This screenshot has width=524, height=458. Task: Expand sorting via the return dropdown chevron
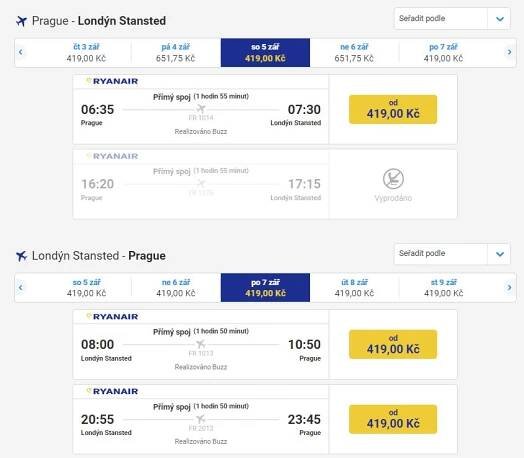[500, 254]
